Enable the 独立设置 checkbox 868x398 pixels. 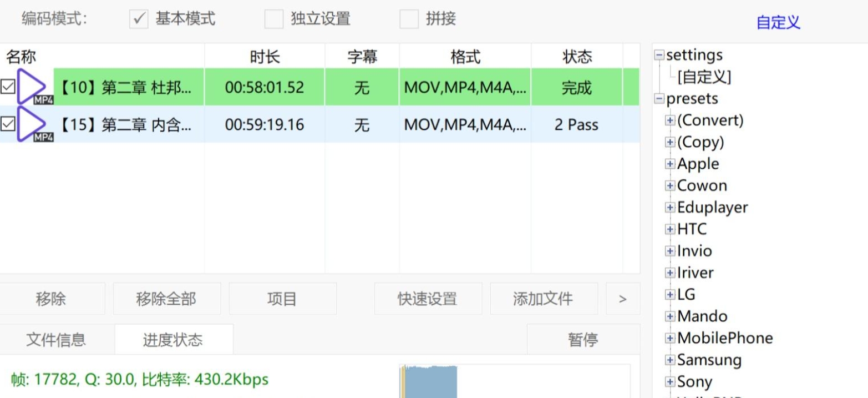[274, 19]
